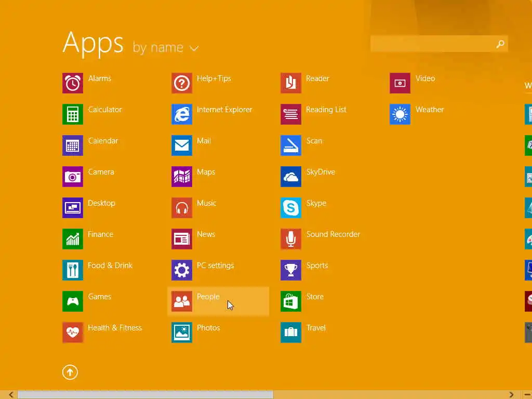Open the Help+Tips question mark icon
The width and height of the screenshot is (532, 399).
[x=182, y=83]
